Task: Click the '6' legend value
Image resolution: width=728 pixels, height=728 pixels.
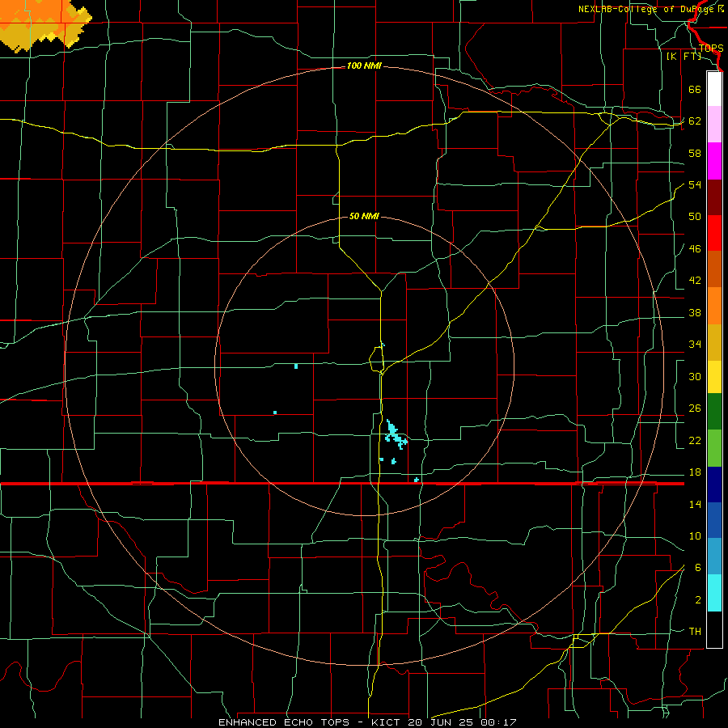Action: click(697, 568)
